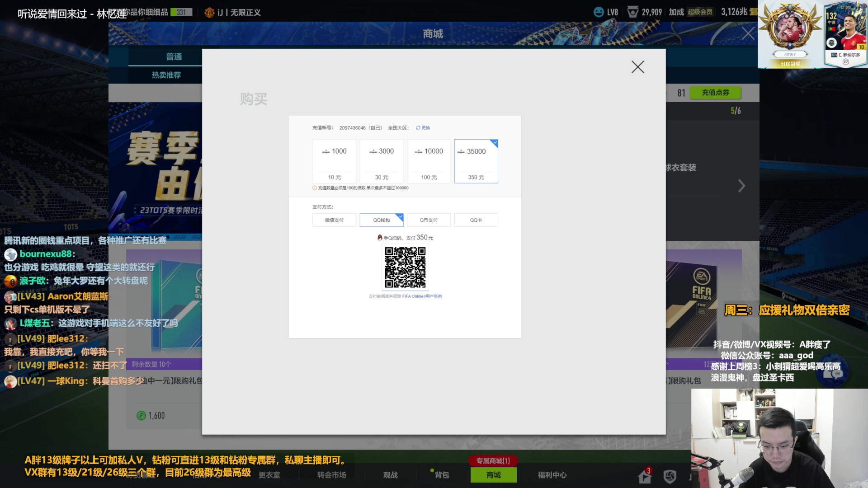Click the info icon beside recharge limit notice
This screenshot has width=868, height=488.
tap(314, 188)
